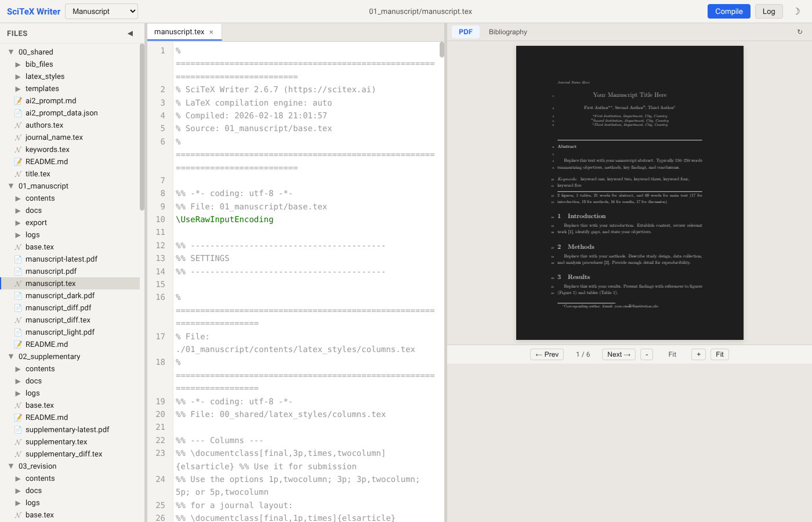Click the PDF page preview thumbnail

629,193
